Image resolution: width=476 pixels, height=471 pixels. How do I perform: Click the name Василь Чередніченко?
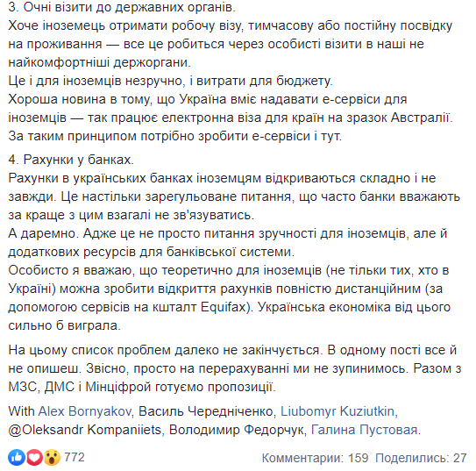(205, 411)
